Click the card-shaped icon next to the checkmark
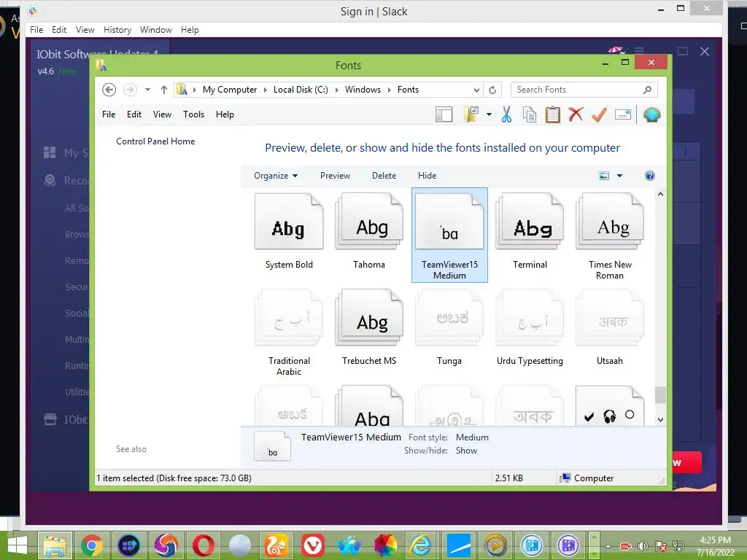The height and width of the screenshot is (560, 747). (623, 114)
